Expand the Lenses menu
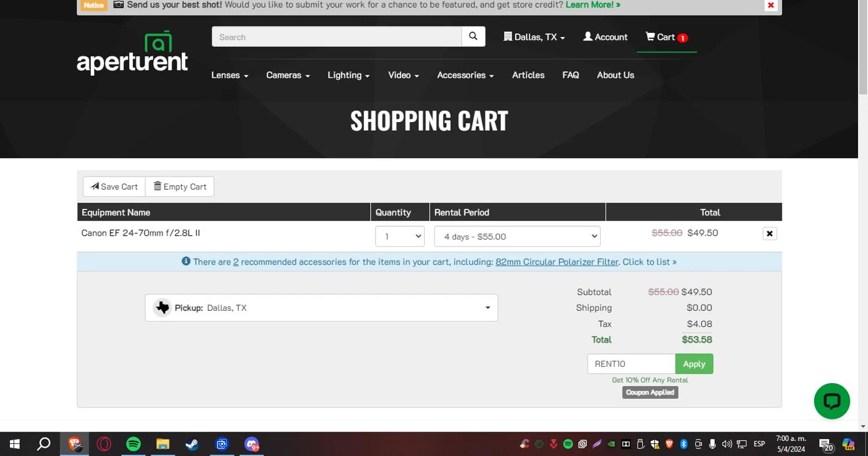The width and height of the screenshot is (868, 456). coord(230,75)
